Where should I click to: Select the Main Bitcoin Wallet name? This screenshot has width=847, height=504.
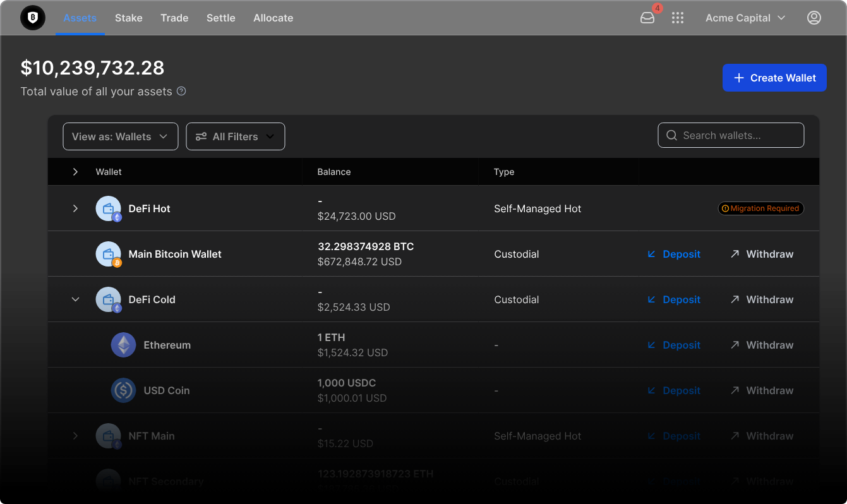(x=175, y=254)
